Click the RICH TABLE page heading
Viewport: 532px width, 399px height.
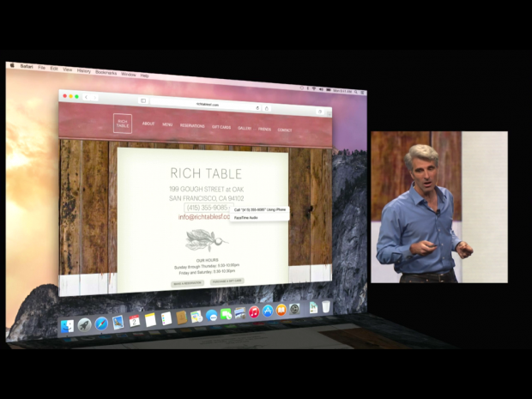click(206, 173)
